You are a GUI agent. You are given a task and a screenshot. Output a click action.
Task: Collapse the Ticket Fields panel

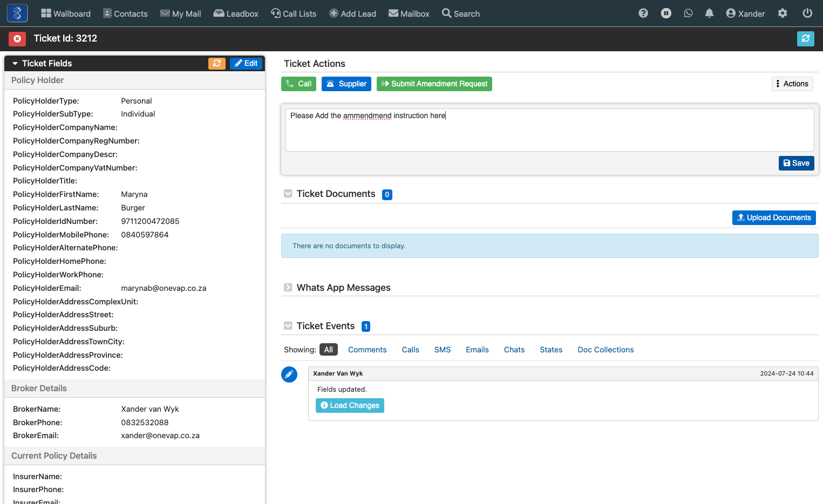click(x=15, y=64)
